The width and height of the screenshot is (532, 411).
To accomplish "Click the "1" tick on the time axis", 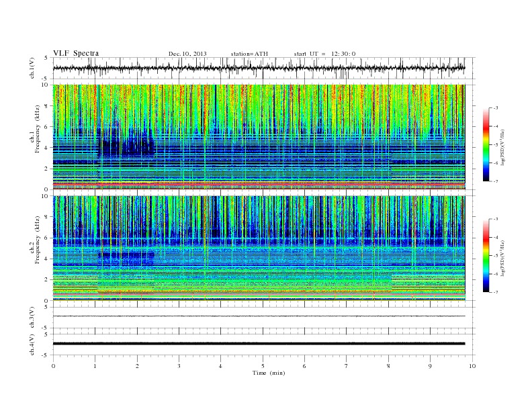I will pos(95,366).
